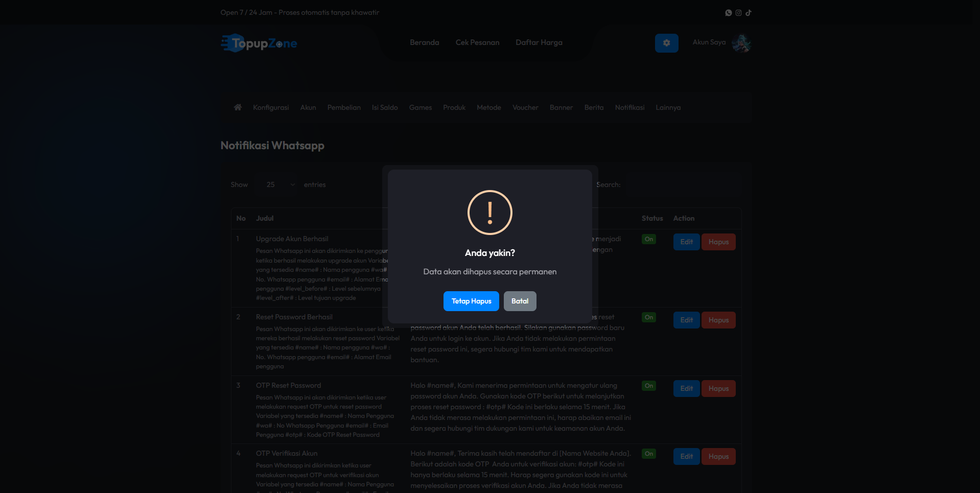Sort by the Judul column header
The image size is (980, 493).
tap(265, 218)
